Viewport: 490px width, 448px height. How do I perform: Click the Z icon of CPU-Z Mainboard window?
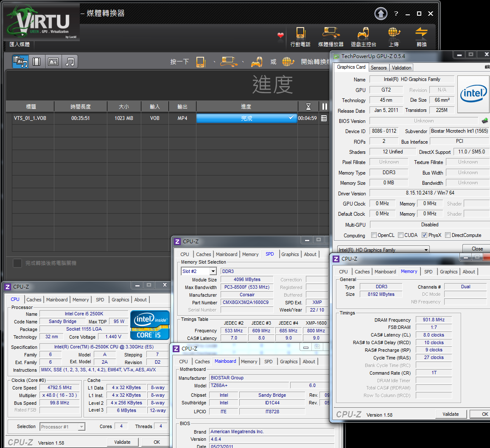click(x=176, y=349)
